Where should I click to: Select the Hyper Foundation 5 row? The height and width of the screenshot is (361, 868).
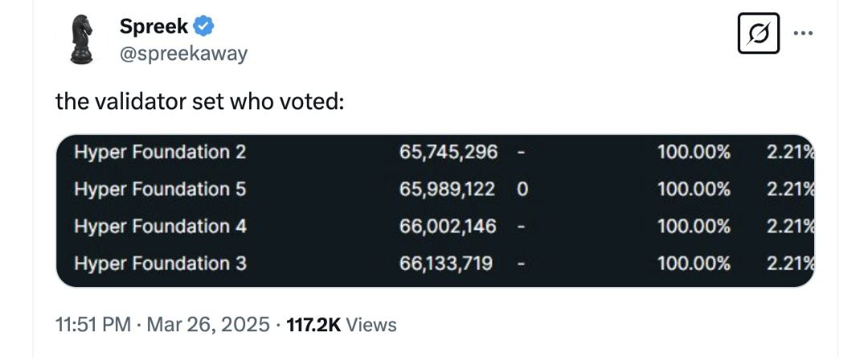435,190
